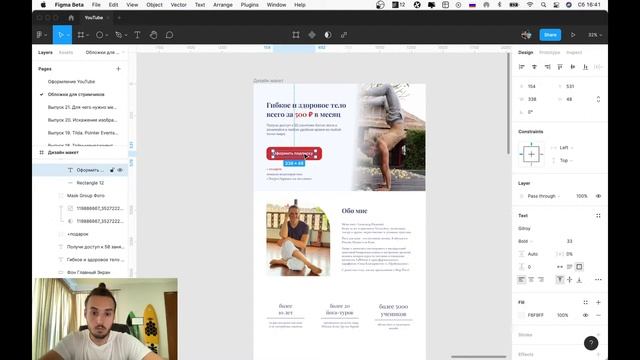Select the Text tool

(138, 35)
